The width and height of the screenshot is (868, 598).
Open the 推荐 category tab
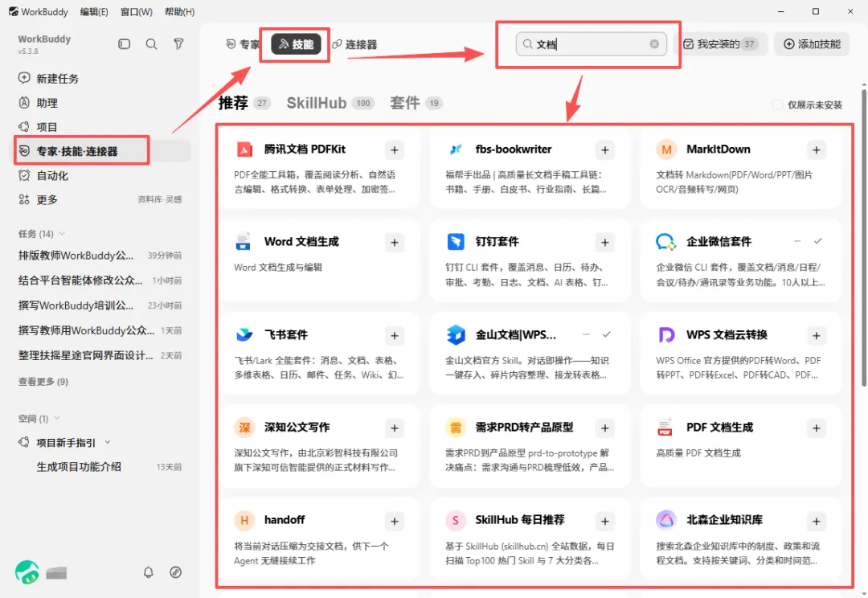244,103
